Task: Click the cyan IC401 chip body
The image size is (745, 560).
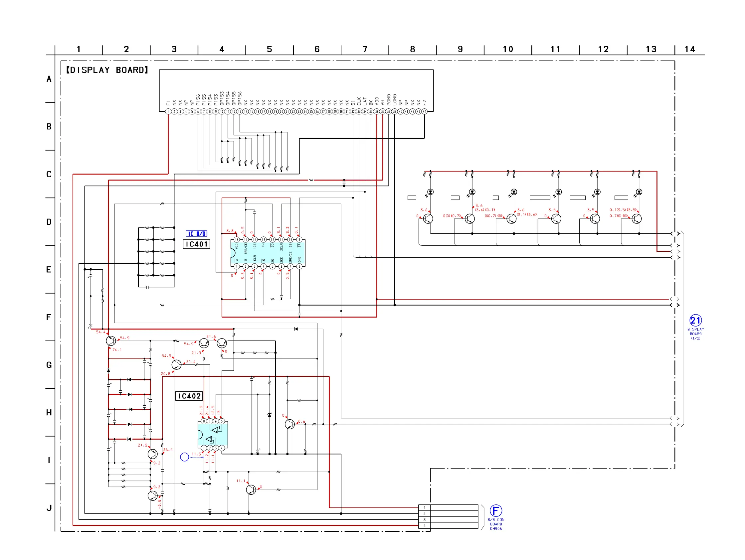Action: [x=268, y=253]
